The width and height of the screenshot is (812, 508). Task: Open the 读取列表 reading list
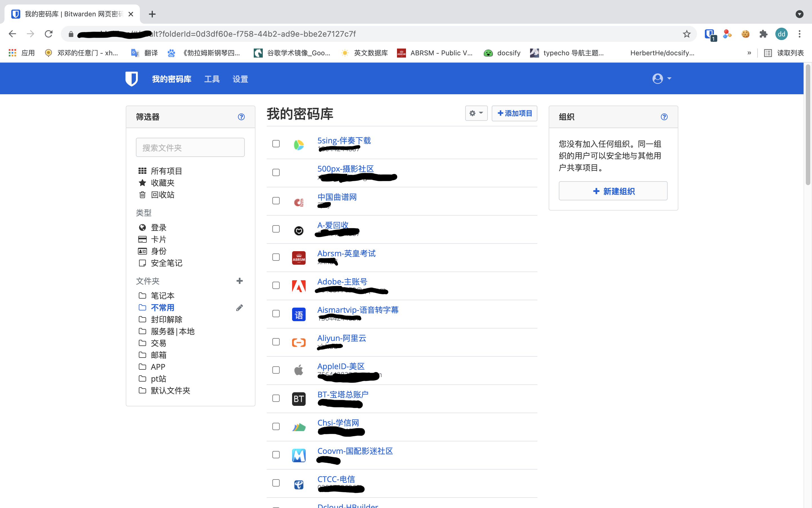click(x=784, y=53)
